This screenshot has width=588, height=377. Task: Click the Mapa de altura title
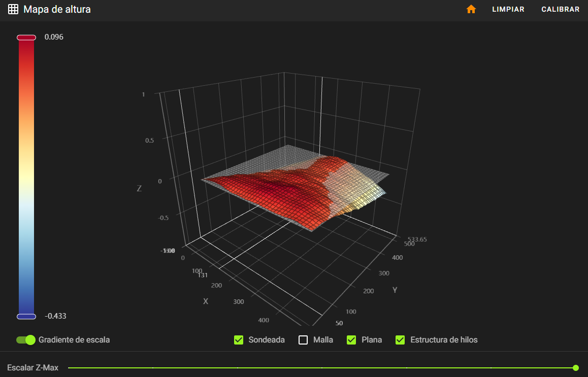[57, 9]
